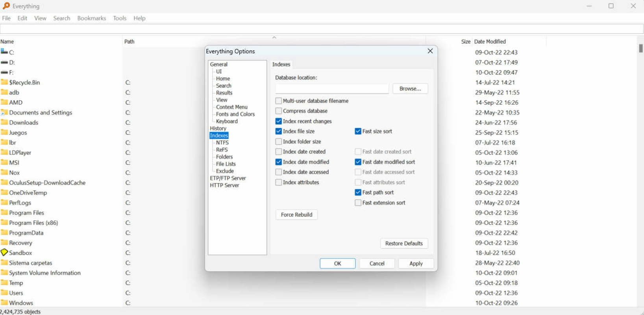
Task: Select Exclude under Indexes
Action: click(x=225, y=171)
